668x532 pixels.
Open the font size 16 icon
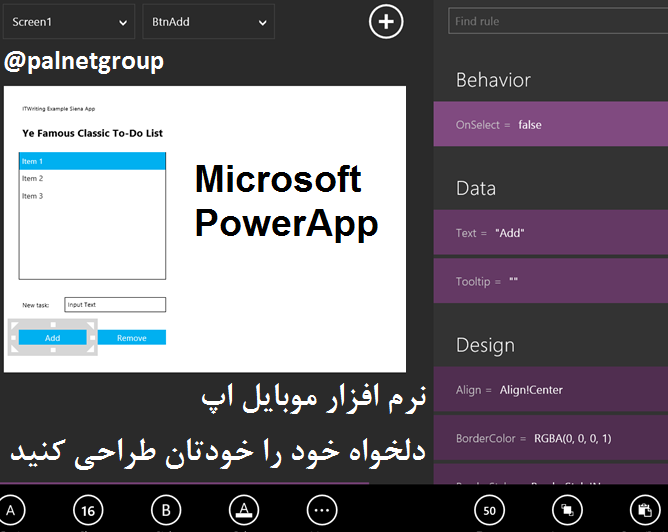(88, 510)
